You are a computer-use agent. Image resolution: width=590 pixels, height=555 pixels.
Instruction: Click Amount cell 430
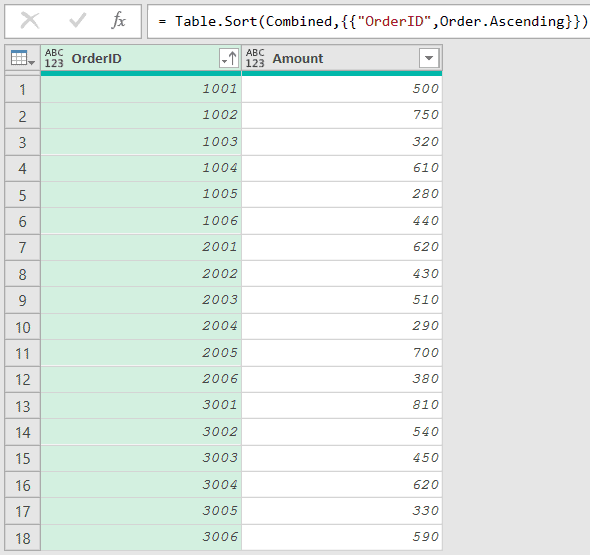[342, 274]
